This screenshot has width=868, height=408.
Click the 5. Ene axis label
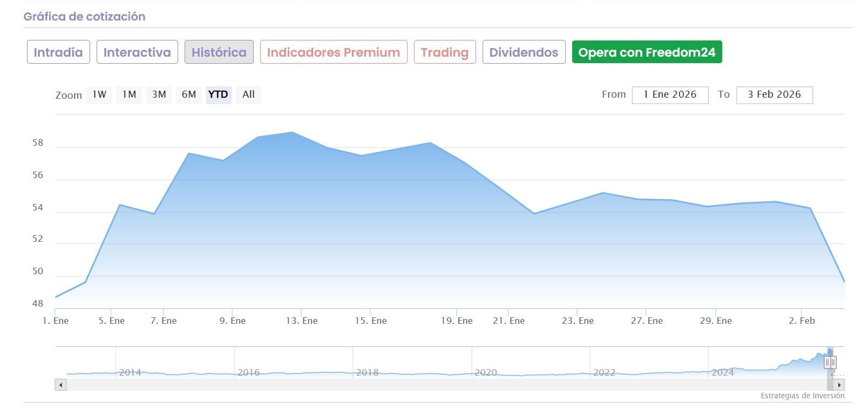[x=111, y=321]
